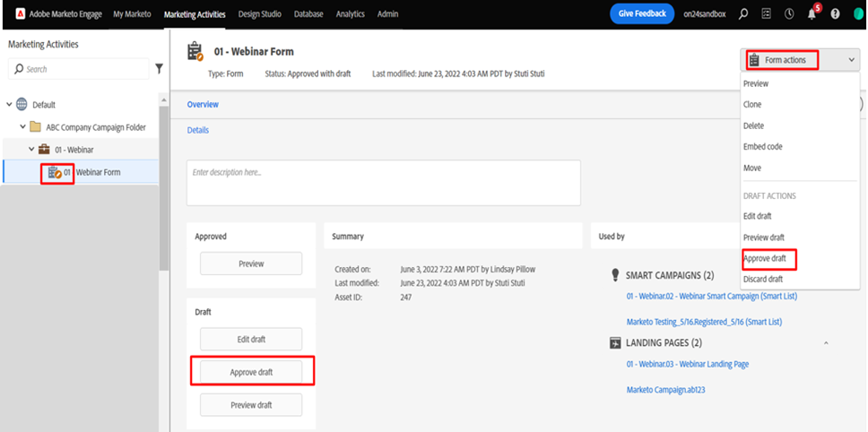The width and height of the screenshot is (868, 432).
Task: Click the Smart Campaigns lightbulb icon
Action: tap(614, 275)
